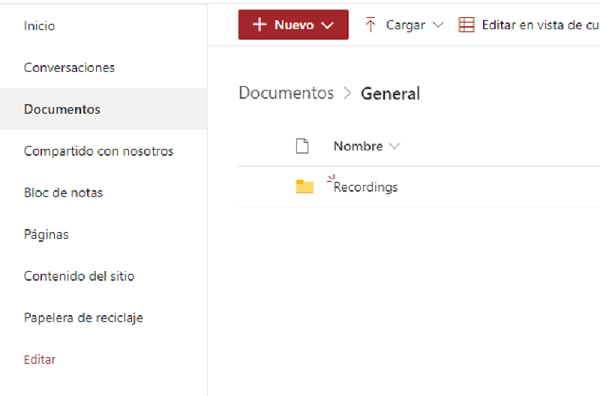Open Compartido con nosotros

coord(99,151)
